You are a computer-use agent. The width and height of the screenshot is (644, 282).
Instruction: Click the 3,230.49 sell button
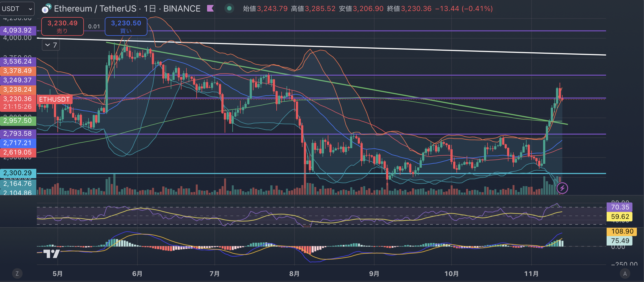click(x=62, y=26)
